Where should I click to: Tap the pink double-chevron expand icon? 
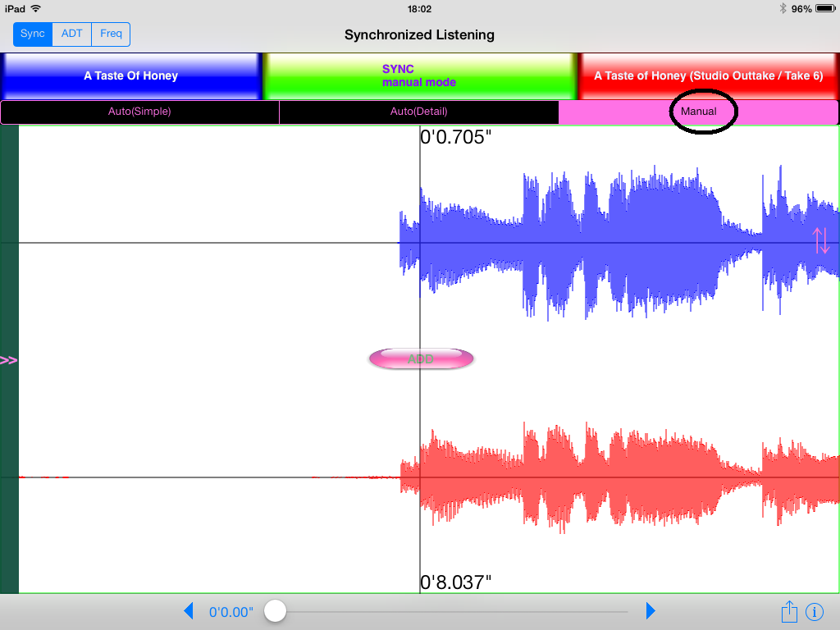tap(8, 361)
